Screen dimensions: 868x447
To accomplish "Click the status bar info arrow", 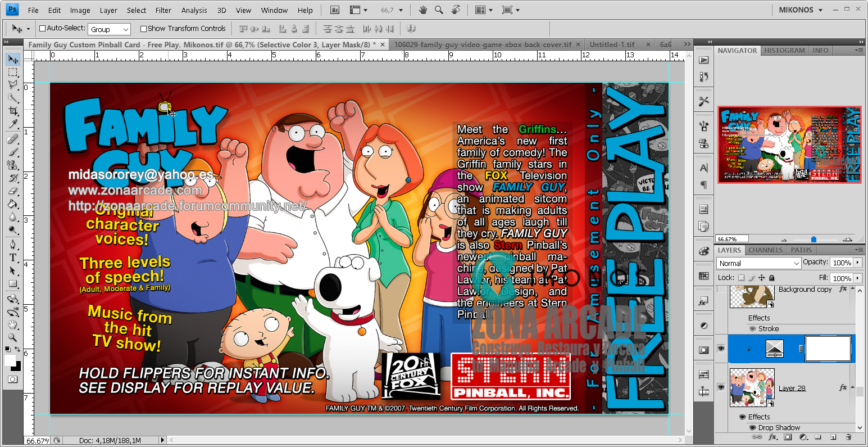I will tap(162, 440).
